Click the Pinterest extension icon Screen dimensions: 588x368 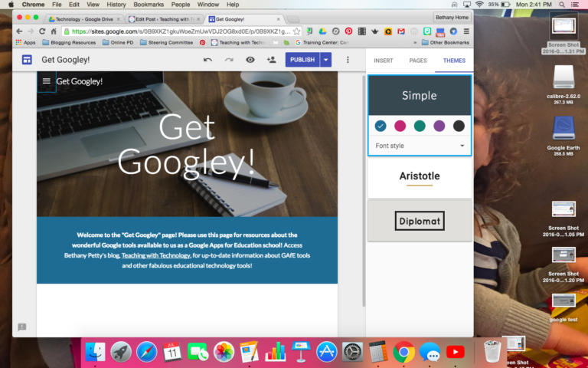pos(349,31)
